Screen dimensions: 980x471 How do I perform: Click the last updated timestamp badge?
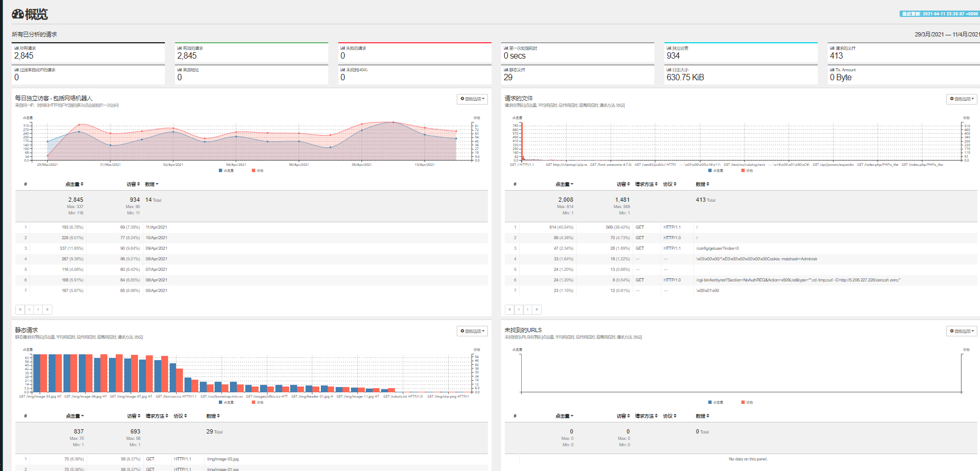tap(939, 14)
